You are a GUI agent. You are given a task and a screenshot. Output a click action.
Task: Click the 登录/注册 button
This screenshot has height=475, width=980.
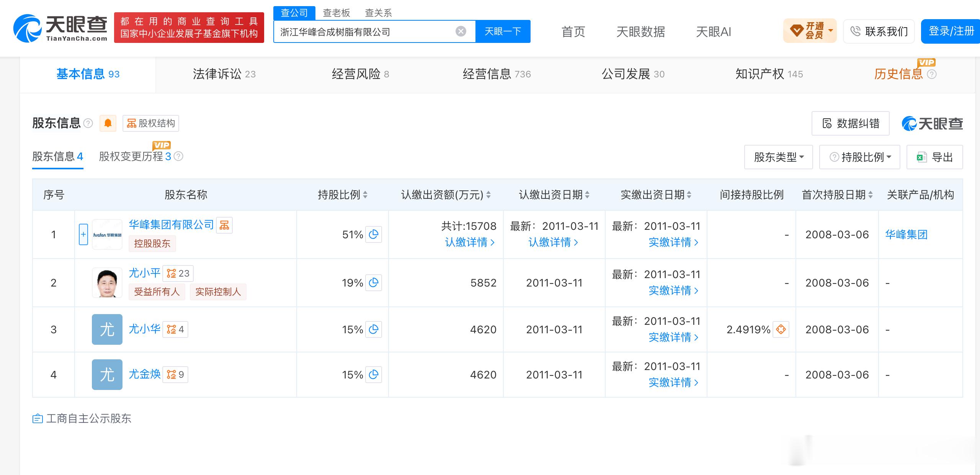(x=951, y=31)
